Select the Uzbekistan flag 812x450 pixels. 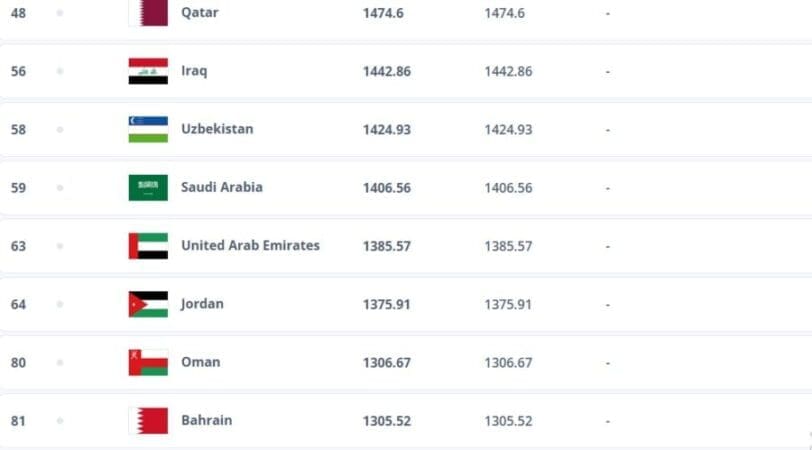tap(148, 129)
